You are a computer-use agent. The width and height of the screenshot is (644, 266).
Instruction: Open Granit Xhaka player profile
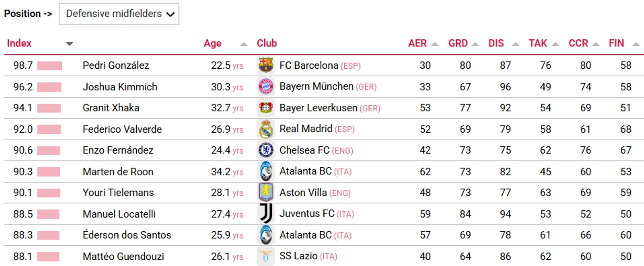tap(111, 108)
